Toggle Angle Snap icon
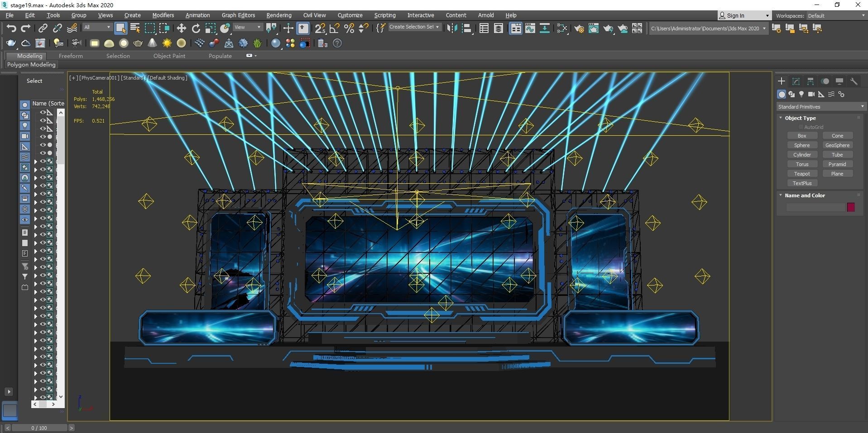This screenshot has width=868, height=433. pos(335,29)
